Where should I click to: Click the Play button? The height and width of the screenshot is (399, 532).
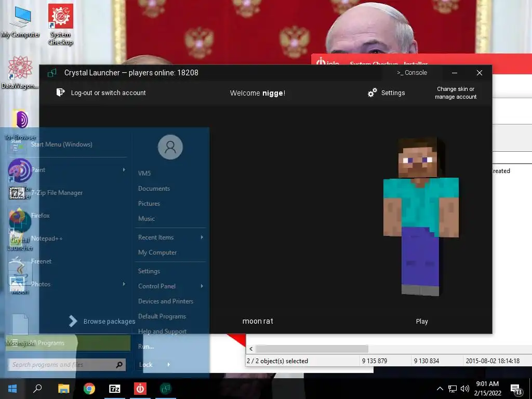[x=422, y=321]
